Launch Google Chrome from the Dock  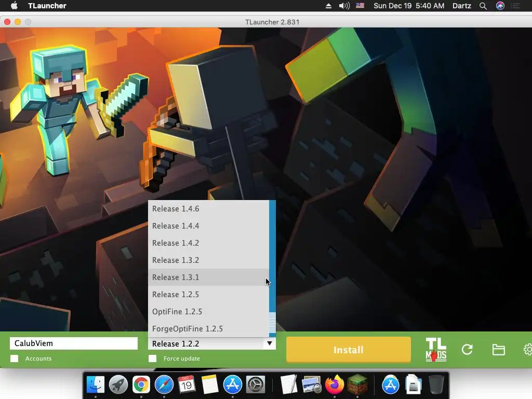141,385
